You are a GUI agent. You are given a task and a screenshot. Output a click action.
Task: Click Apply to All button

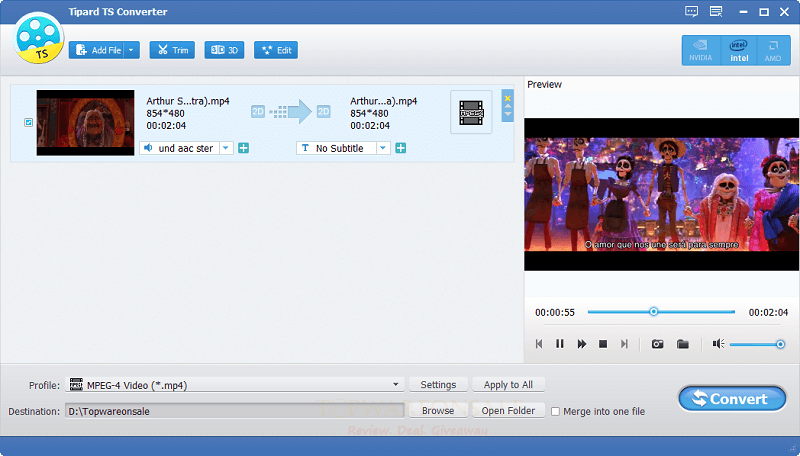[x=508, y=385]
